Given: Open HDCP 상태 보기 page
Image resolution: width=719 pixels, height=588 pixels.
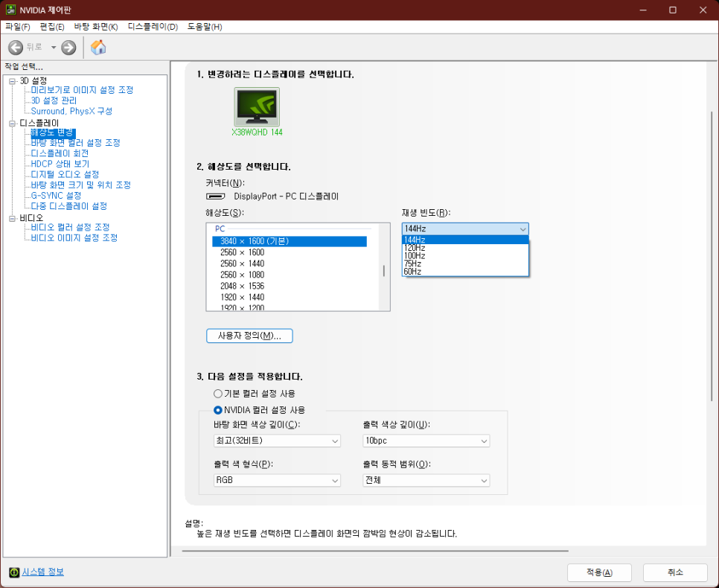Looking at the screenshot, I should (x=60, y=164).
